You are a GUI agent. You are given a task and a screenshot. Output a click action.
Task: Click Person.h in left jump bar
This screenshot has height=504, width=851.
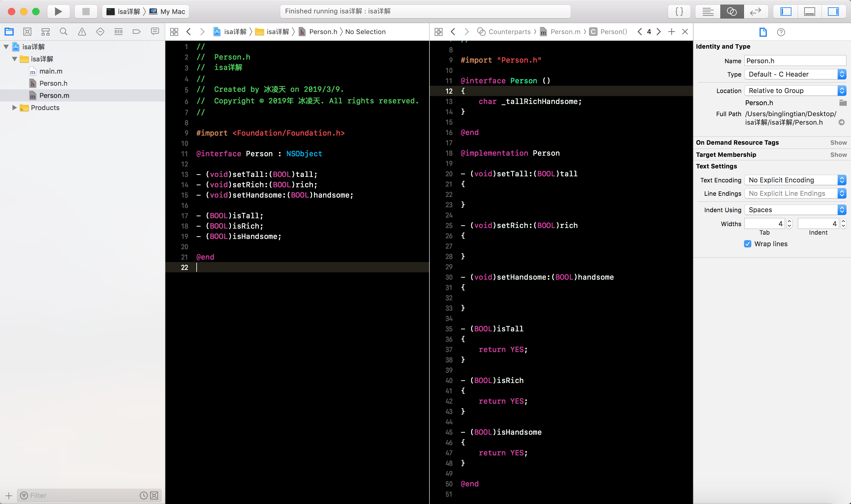coord(318,32)
